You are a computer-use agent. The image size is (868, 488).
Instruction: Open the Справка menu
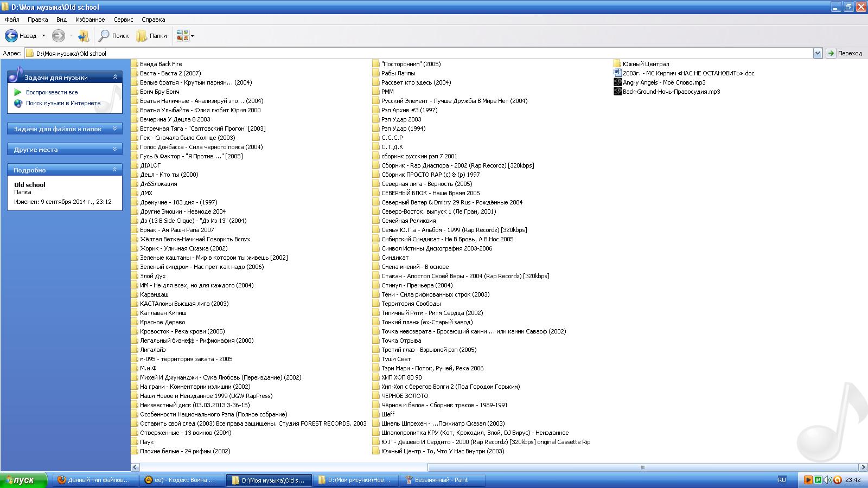(x=154, y=20)
